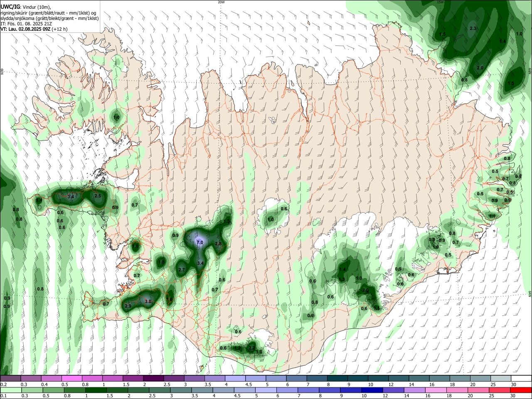
Task: Click the 2.9 value beside the 3.8 label
Action: pos(128,306)
